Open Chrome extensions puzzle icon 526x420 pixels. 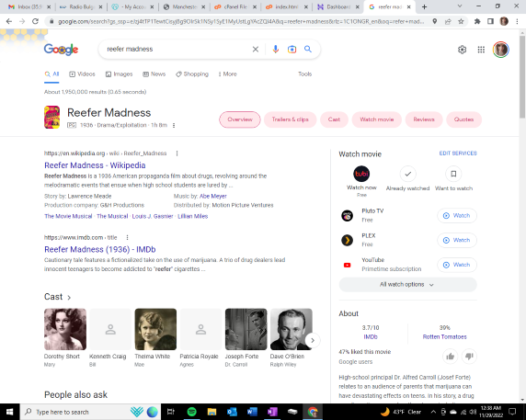pyautogui.click(x=477, y=21)
